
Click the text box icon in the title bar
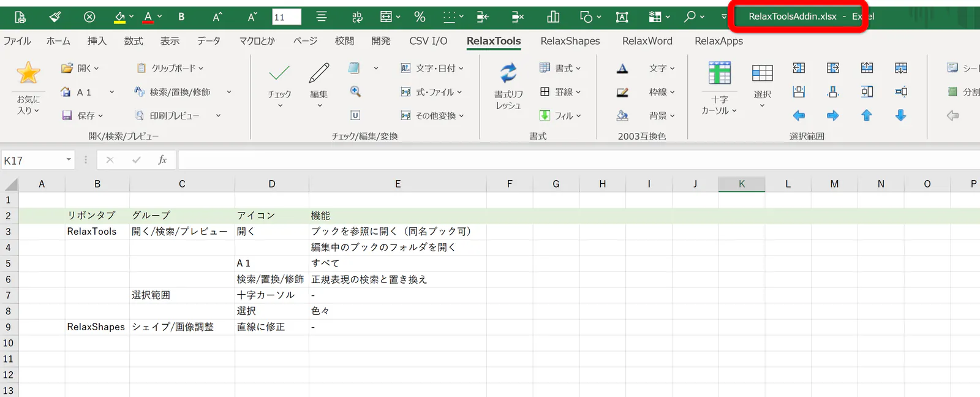point(622,17)
